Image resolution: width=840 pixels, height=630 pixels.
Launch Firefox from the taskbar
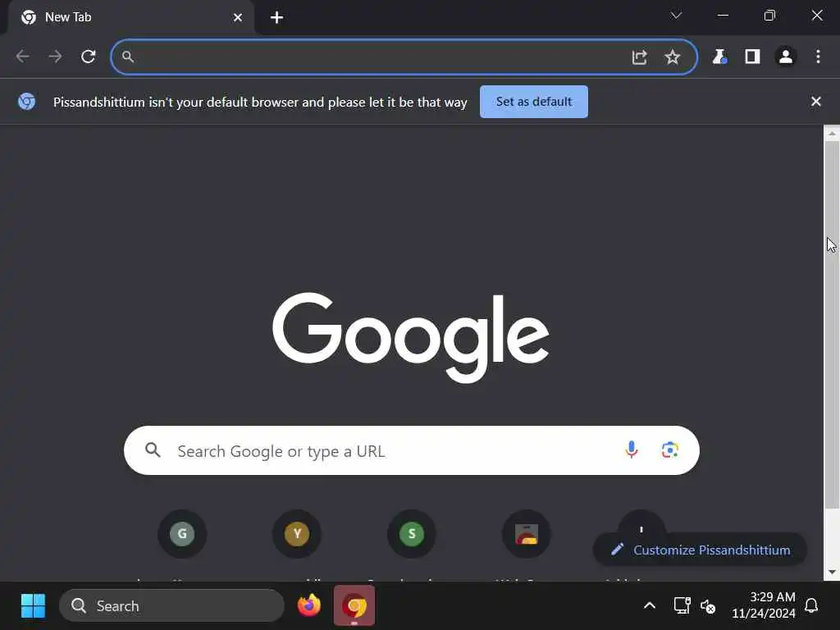(x=309, y=606)
